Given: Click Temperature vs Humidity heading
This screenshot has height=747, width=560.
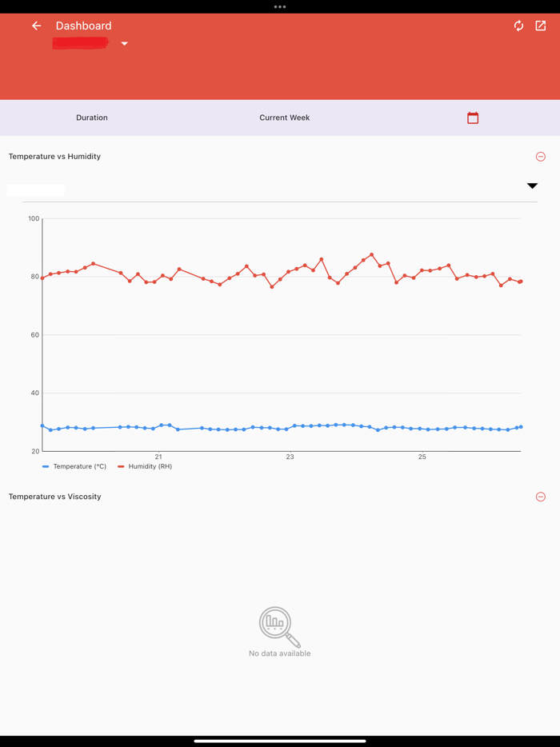Looking at the screenshot, I should coord(55,156).
